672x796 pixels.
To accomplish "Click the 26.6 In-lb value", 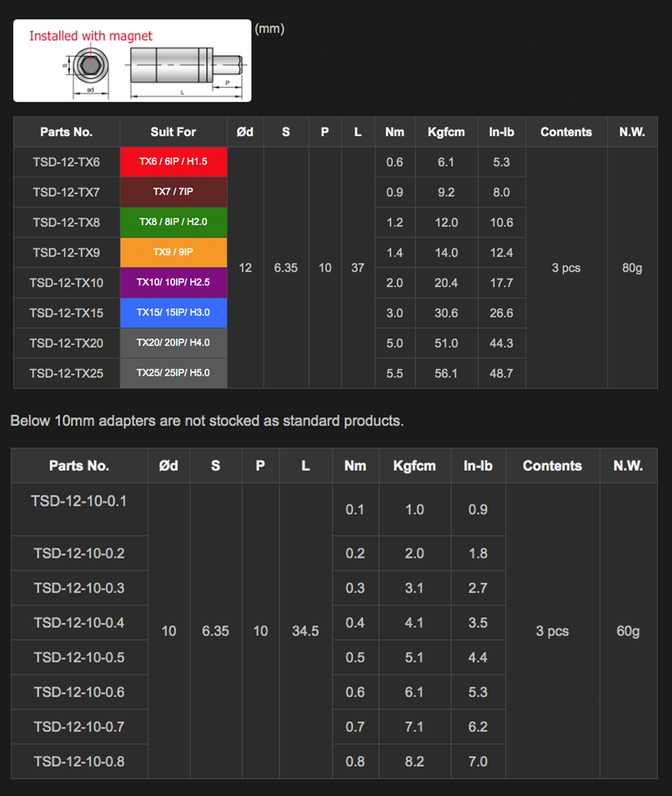I will [501, 313].
